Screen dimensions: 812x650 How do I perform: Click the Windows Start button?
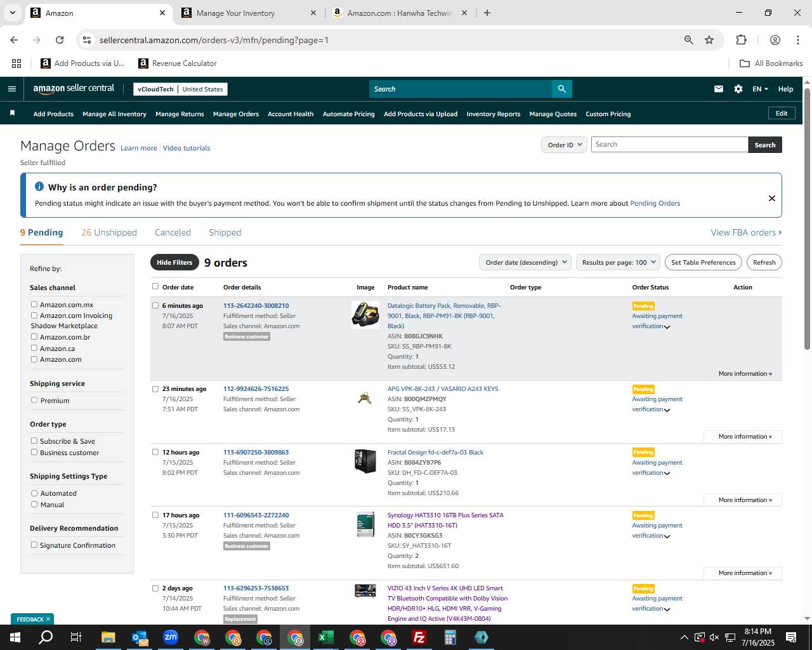point(15,637)
